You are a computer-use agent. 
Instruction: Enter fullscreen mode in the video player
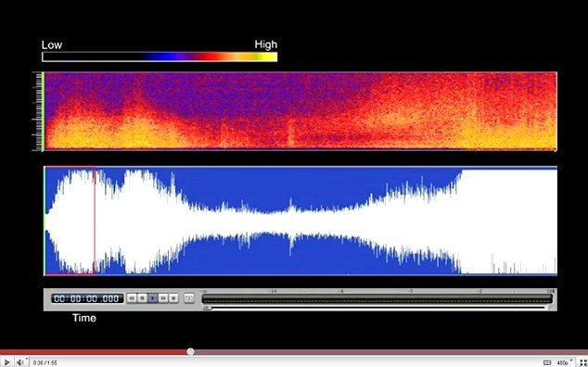(582, 362)
